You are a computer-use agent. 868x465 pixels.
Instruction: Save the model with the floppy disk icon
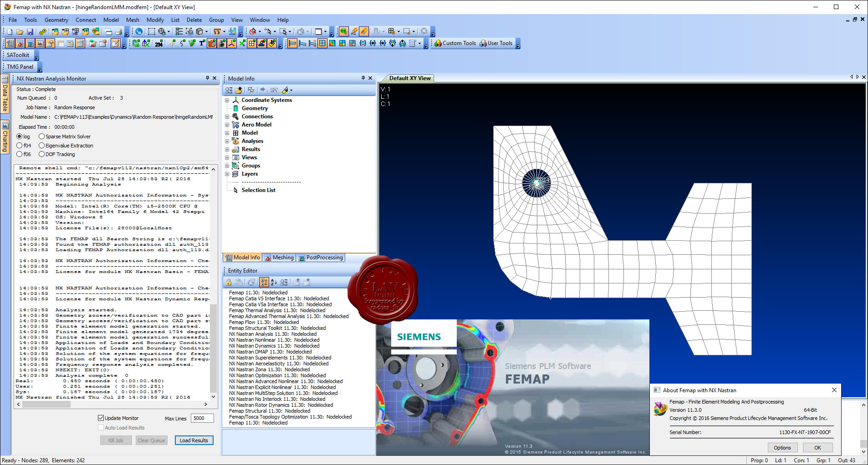click(x=30, y=32)
